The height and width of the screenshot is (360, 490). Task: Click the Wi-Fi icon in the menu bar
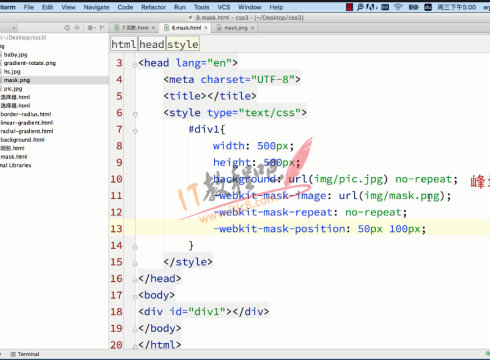coord(398,7)
